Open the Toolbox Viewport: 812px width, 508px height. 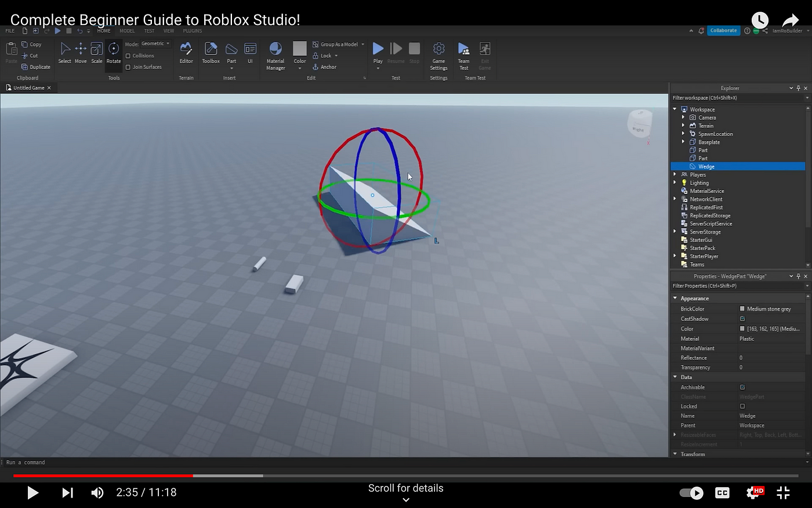pos(211,53)
